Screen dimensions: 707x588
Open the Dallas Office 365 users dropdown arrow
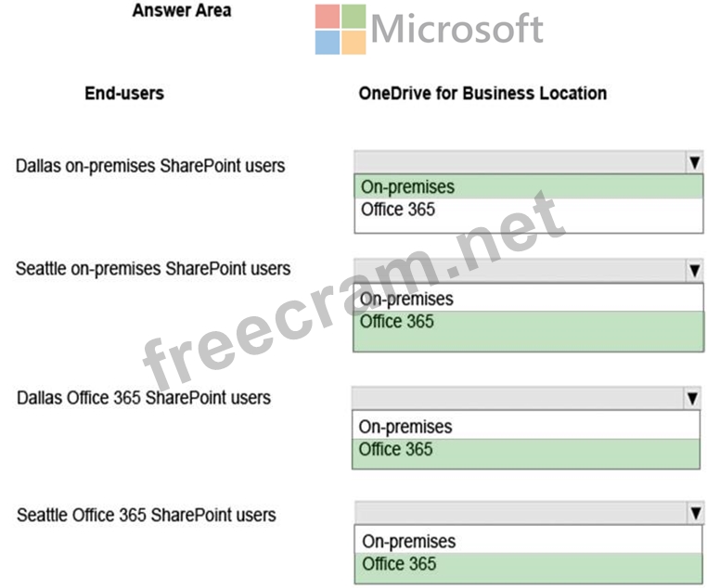point(692,398)
